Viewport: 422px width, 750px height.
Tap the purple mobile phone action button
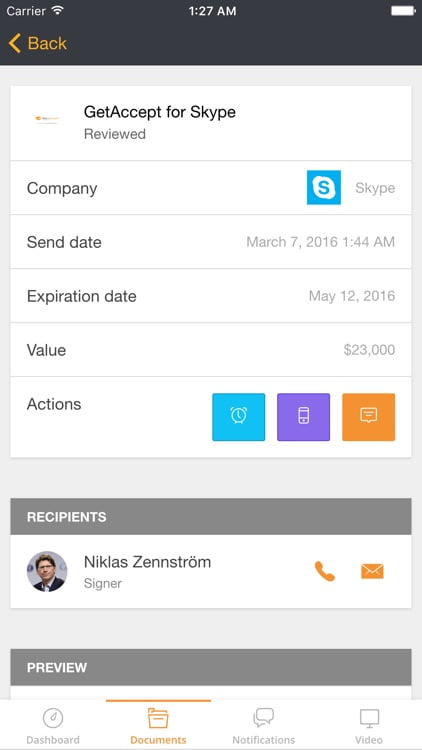303,417
